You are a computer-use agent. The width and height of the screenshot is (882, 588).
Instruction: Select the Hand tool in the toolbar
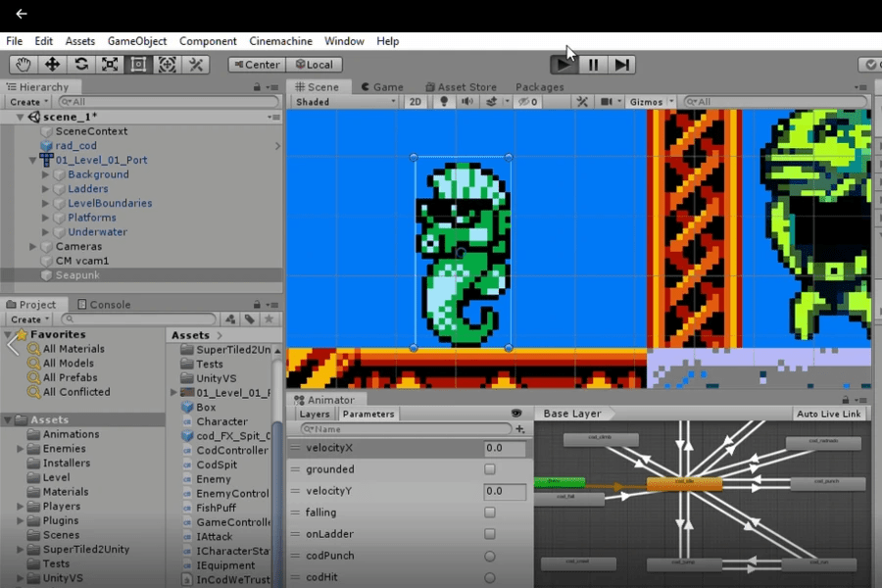coord(24,65)
